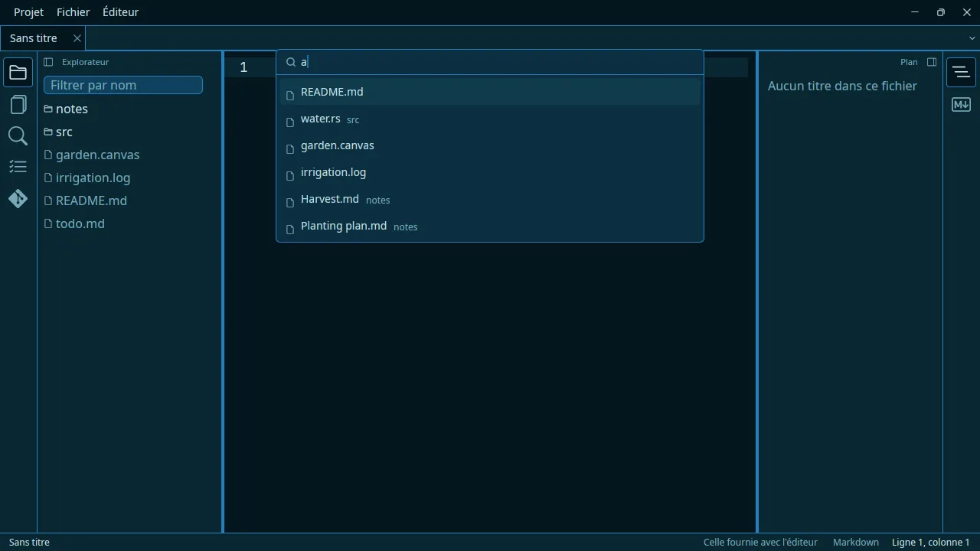
Task: Click the 'Ligne 1, colonne 1' cursor indicator
Action: point(931,542)
